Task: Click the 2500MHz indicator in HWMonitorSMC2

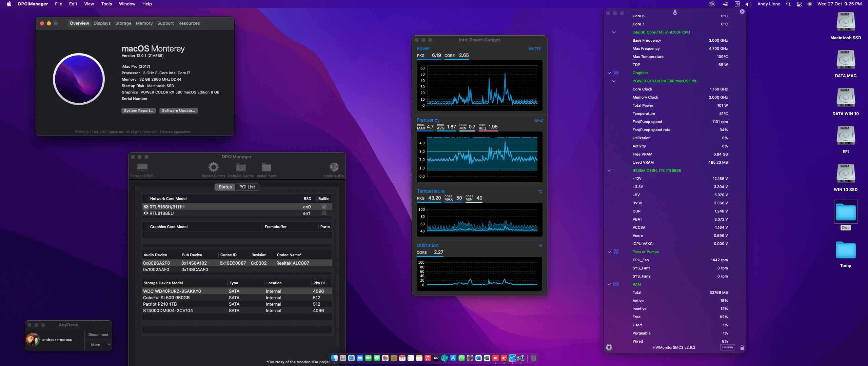Action: click(x=727, y=347)
